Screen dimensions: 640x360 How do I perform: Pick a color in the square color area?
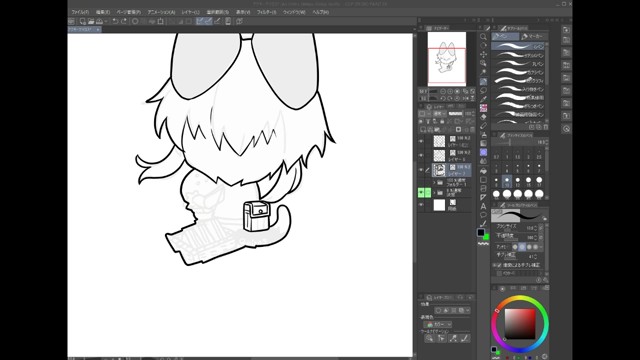[520, 324]
